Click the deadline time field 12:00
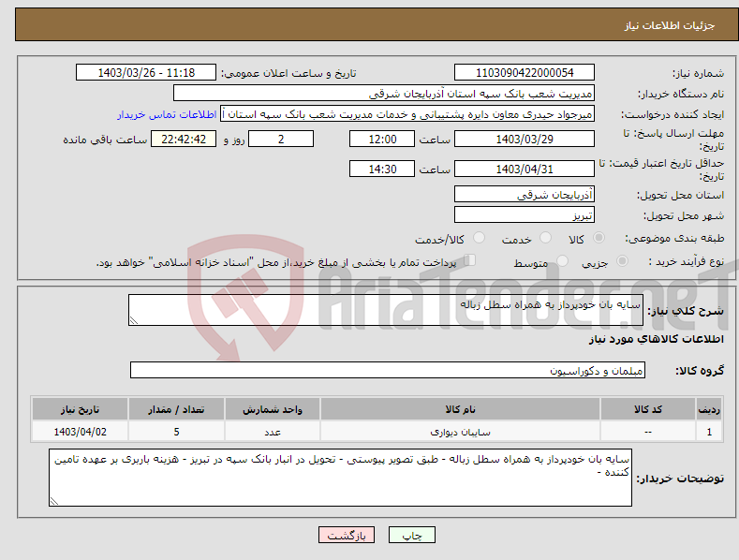Viewport: 739px width, 560px height. 382,139
